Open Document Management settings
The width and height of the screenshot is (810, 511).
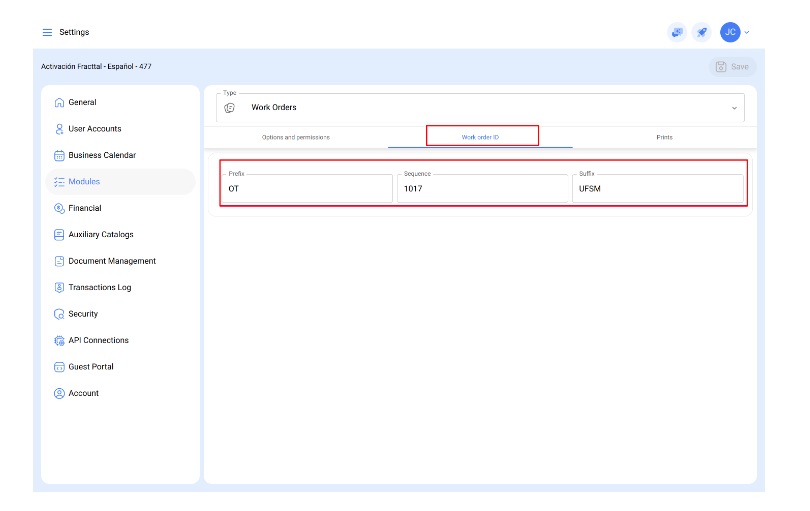[x=111, y=261]
